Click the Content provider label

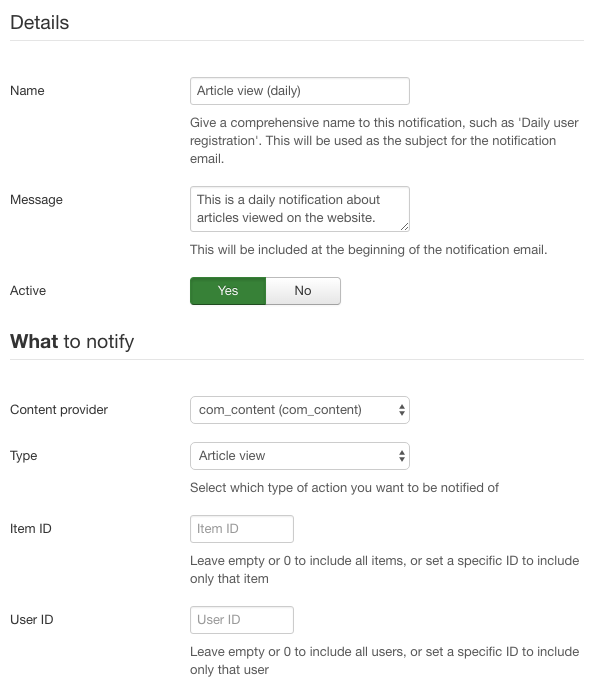coord(59,410)
